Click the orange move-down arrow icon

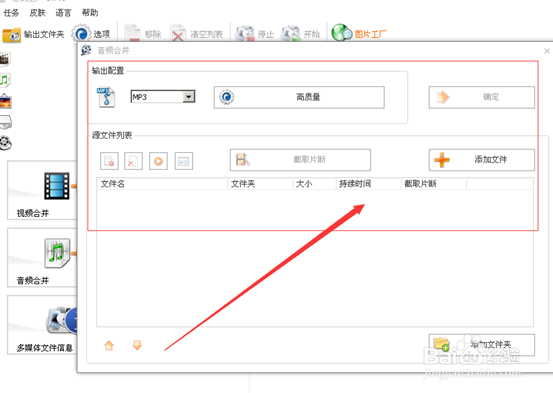(x=137, y=345)
